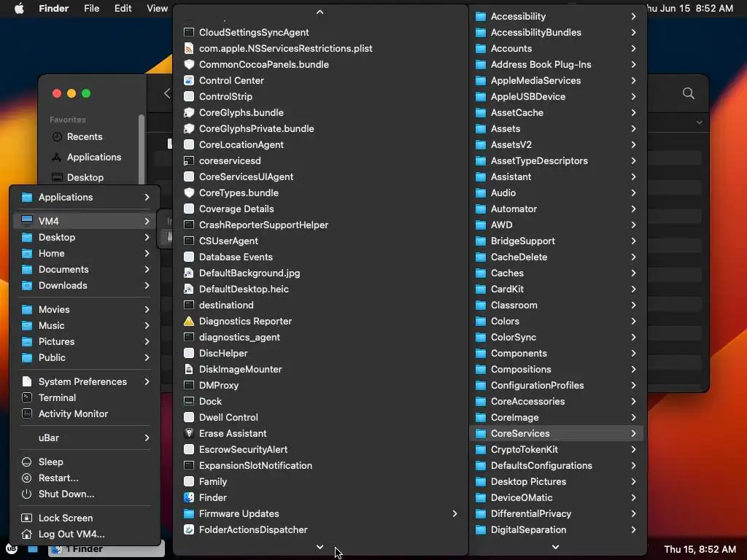Open the View menu
Screen dimensions: 747x560
(158, 8)
